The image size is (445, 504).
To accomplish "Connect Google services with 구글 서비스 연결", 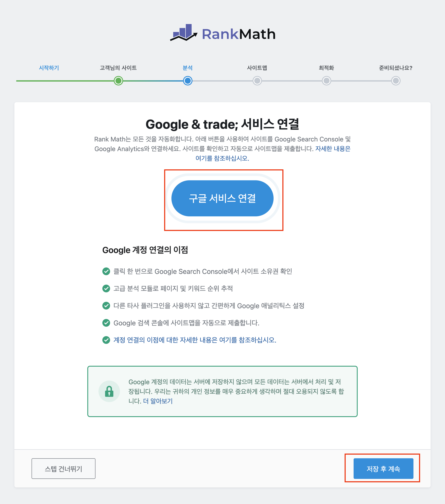I will (222, 198).
